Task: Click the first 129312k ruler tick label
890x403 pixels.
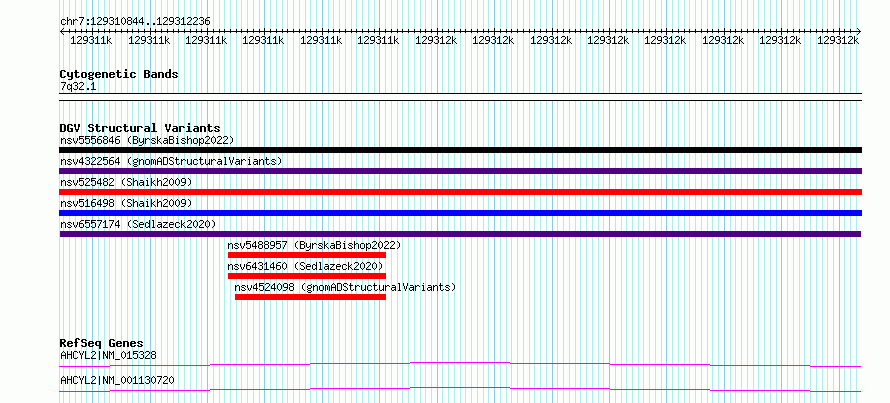Action: click(436, 40)
